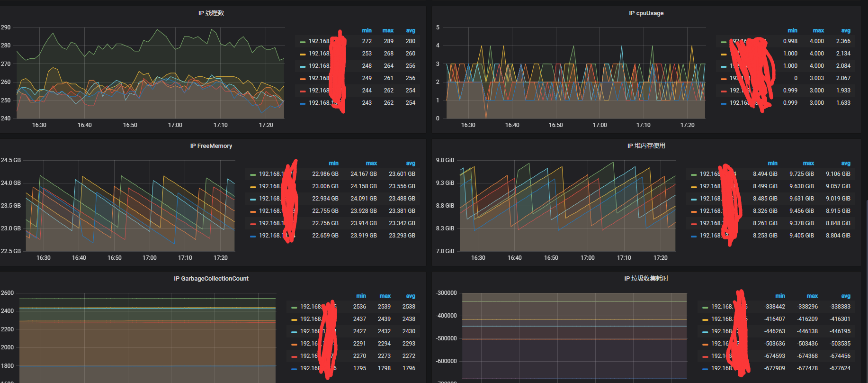
Task: Click orange series color icon in IP 堆内存使用 legend
Action: click(x=694, y=211)
